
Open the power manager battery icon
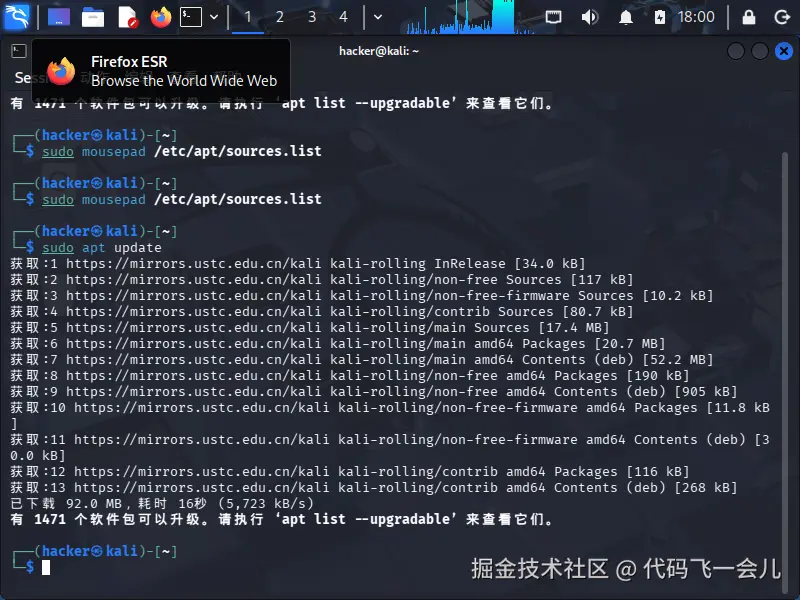659,17
